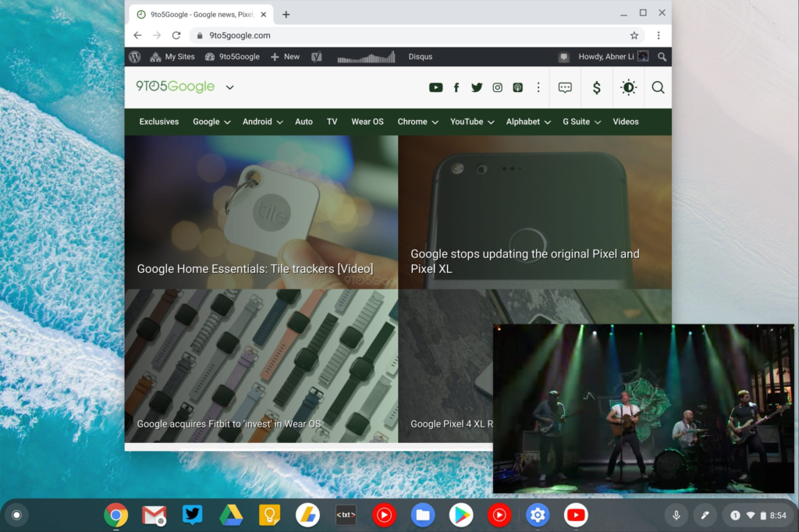Click the 9to5Google site logo
Image resolution: width=799 pixels, height=532 pixels.
176,86
